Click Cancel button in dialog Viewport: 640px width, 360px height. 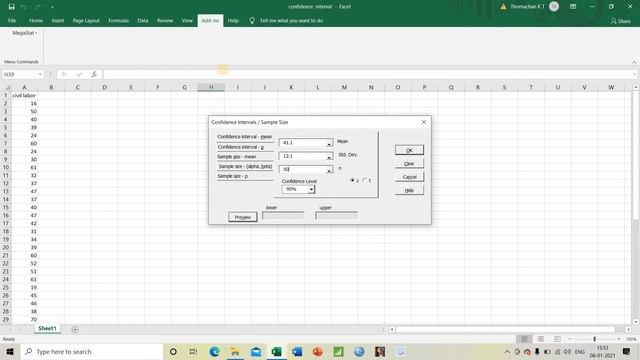click(x=409, y=177)
